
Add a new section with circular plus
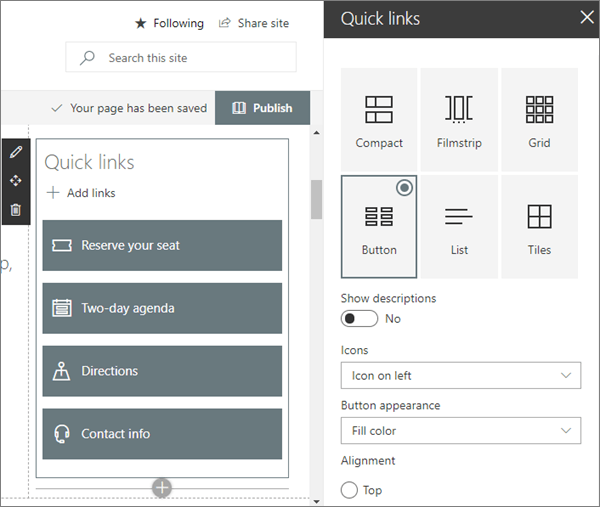[x=162, y=488]
